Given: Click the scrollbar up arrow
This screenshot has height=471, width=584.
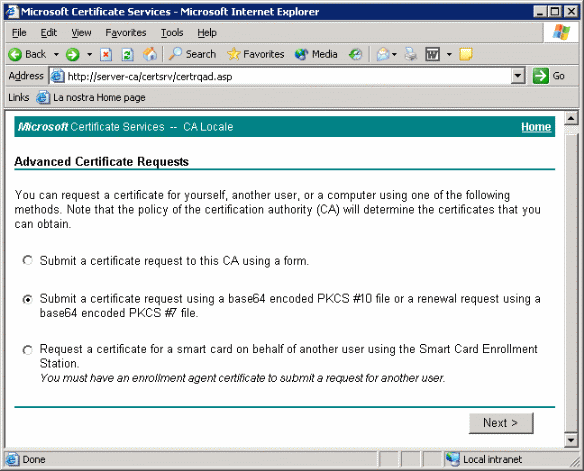Looking at the screenshot, I should point(571,118).
